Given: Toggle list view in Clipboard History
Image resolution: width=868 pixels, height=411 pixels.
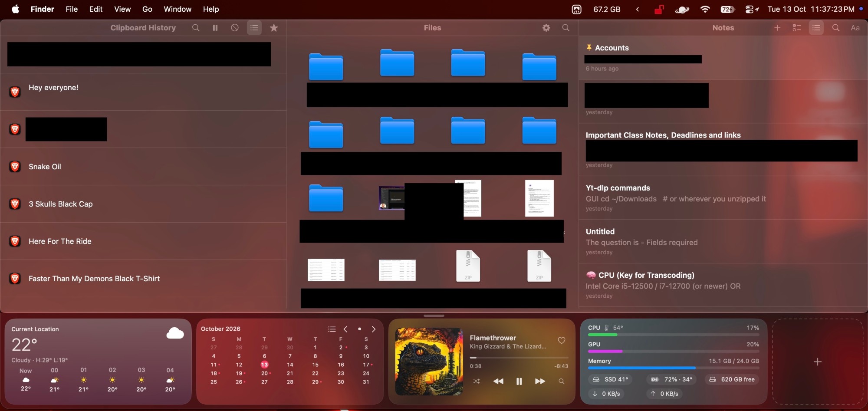Looking at the screenshot, I should 254,28.
